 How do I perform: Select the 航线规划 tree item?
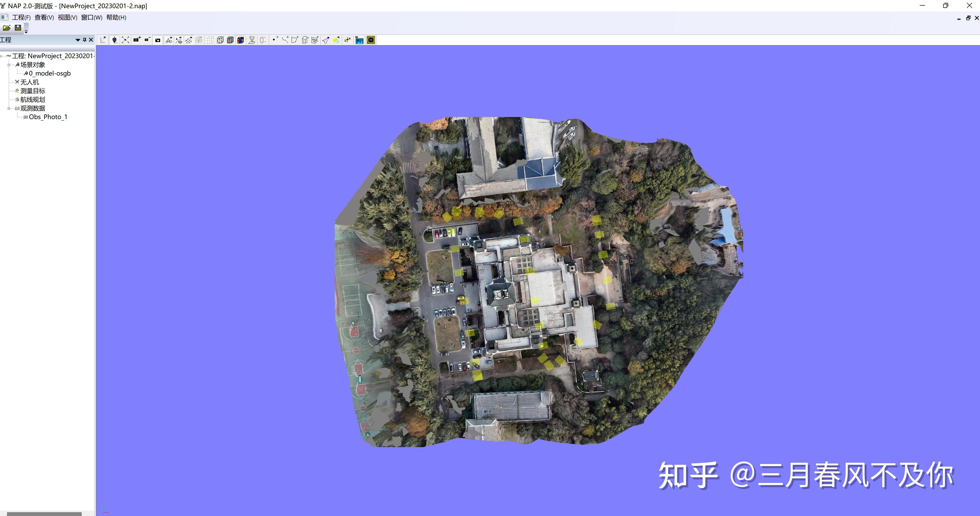click(x=33, y=100)
